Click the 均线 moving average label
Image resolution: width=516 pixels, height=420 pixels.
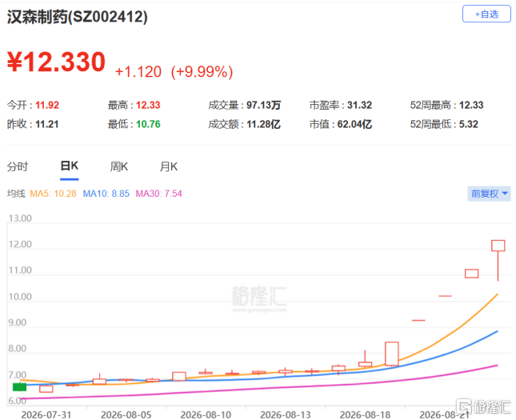coord(16,194)
